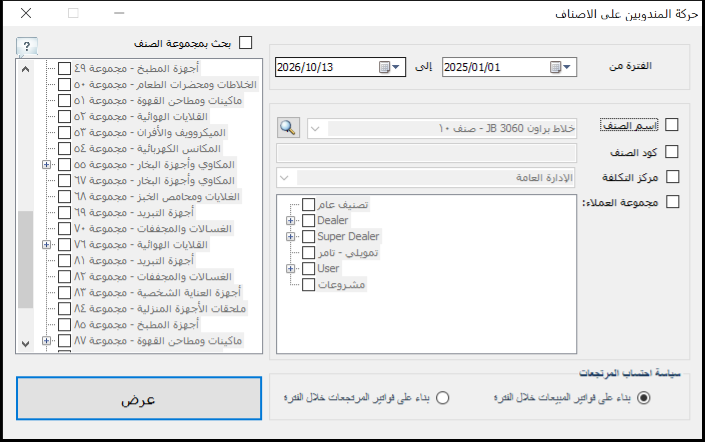Check group ٦٧ المكاوي وأجهزة البخار box
This screenshot has height=442, width=705.
click(64, 180)
